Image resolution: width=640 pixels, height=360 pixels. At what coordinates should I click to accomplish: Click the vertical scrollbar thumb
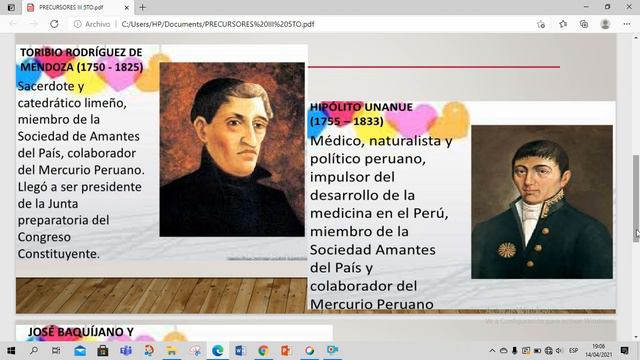pos(636,199)
